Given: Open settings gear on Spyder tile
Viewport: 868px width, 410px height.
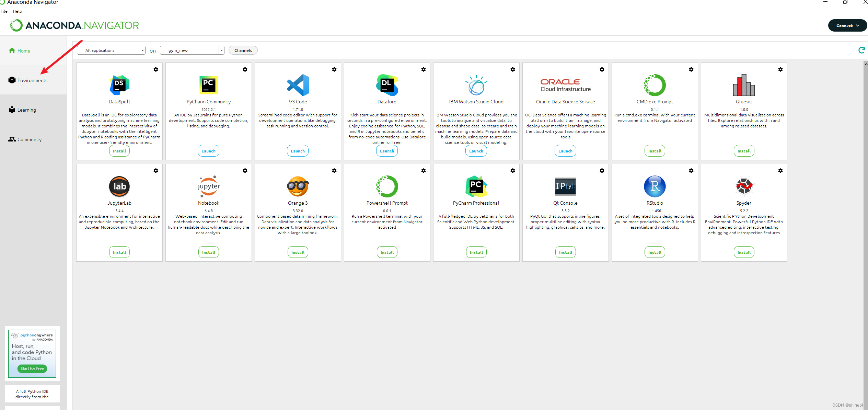Looking at the screenshot, I should [780, 171].
